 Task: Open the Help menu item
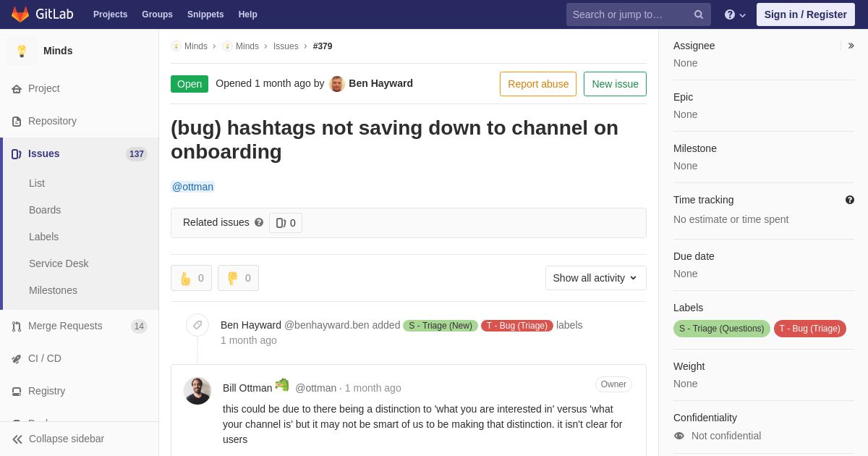pos(248,14)
